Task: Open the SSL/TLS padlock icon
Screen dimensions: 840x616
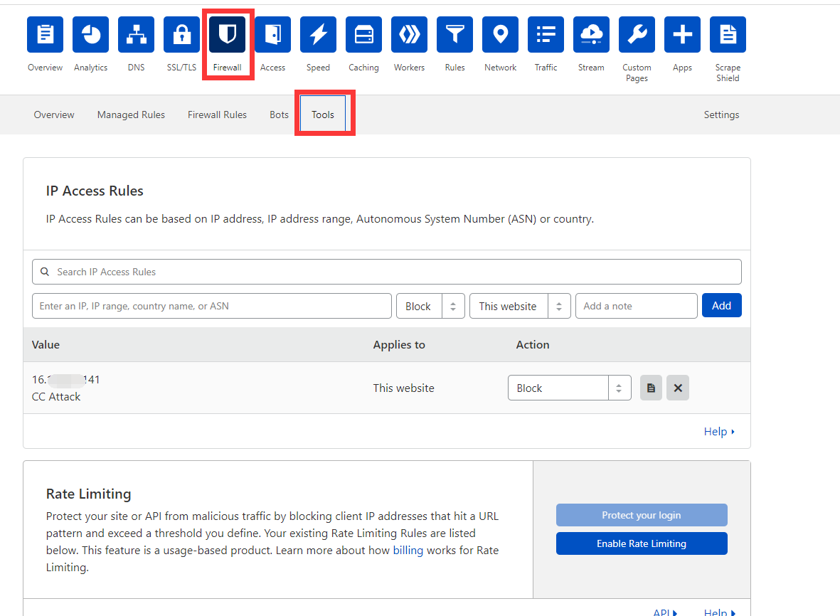Action: point(181,35)
